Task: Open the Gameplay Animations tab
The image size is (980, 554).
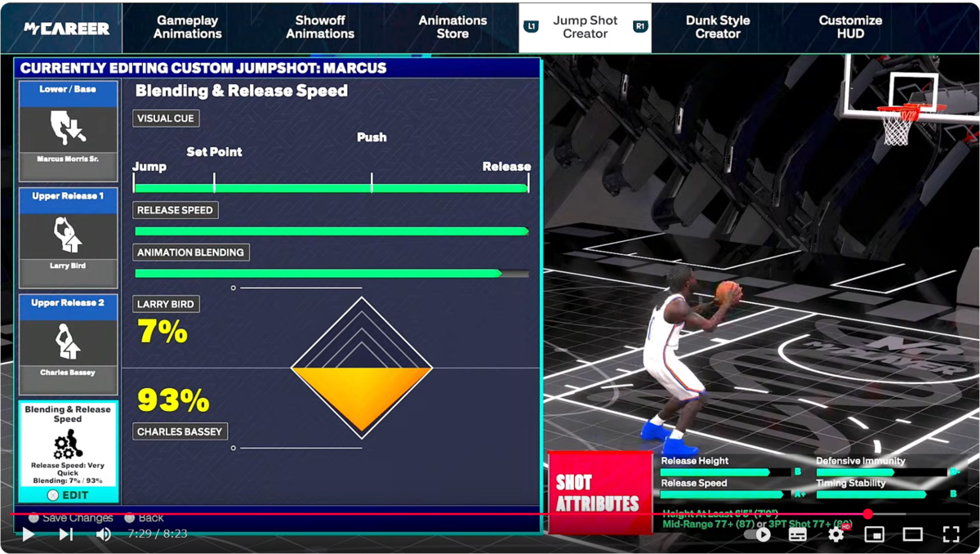Action: 188,28
